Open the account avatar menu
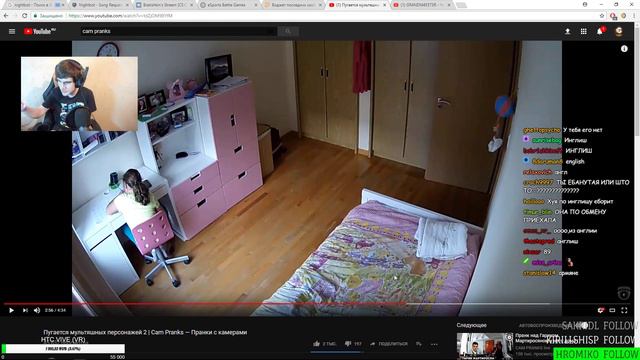Viewport: 640px width, 360px height. [619, 31]
